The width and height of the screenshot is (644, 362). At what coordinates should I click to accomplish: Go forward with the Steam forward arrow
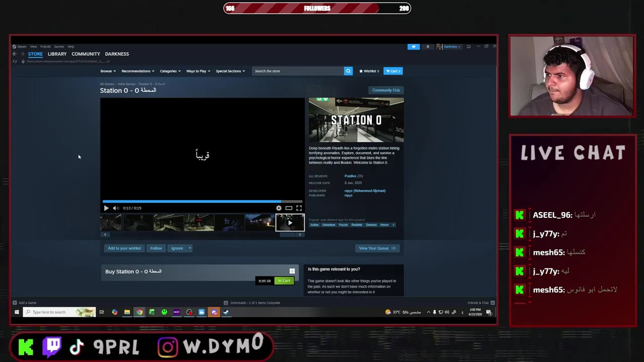pyautogui.click(x=22, y=54)
